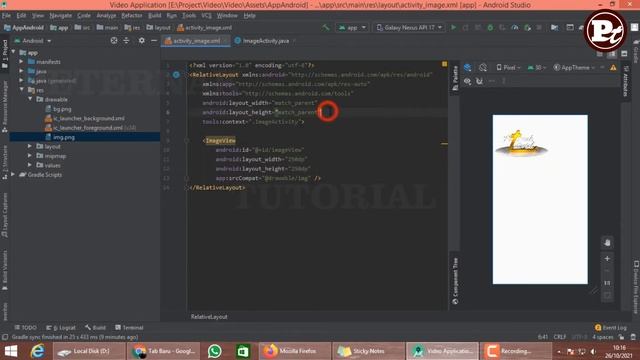Click the zoom-to-fit icon in the preview
The height and width of the screenshot is (360, 640).
click(607, 295)
